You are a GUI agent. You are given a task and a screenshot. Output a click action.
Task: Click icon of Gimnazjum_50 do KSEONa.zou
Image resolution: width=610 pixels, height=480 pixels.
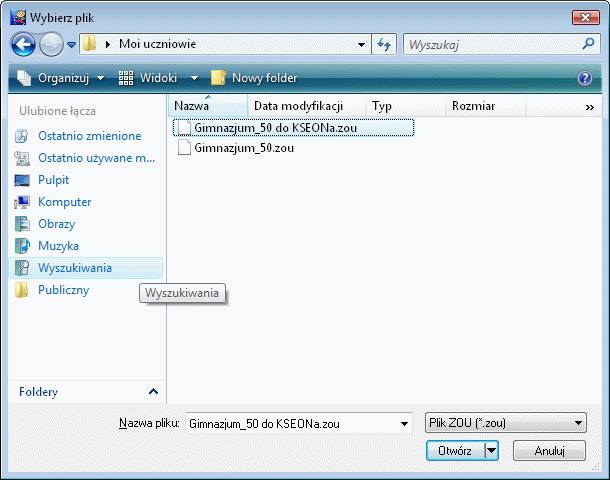tap(184, 128)
